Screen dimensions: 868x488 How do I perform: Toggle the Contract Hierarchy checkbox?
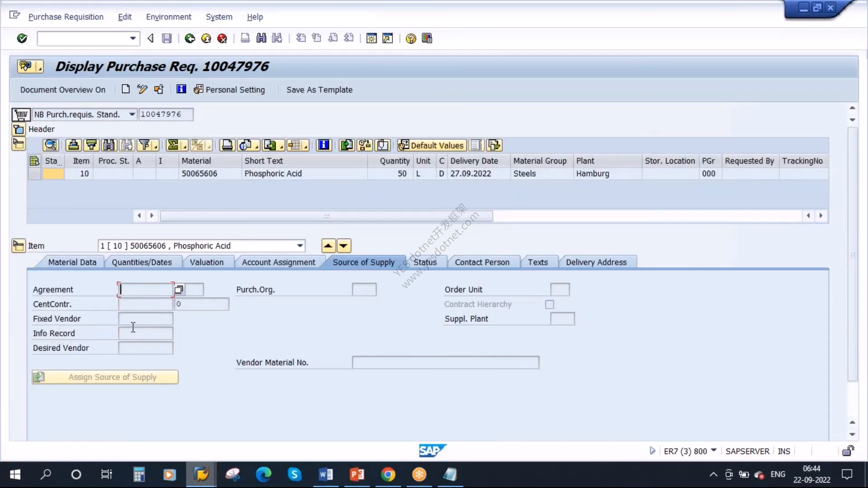550,305
